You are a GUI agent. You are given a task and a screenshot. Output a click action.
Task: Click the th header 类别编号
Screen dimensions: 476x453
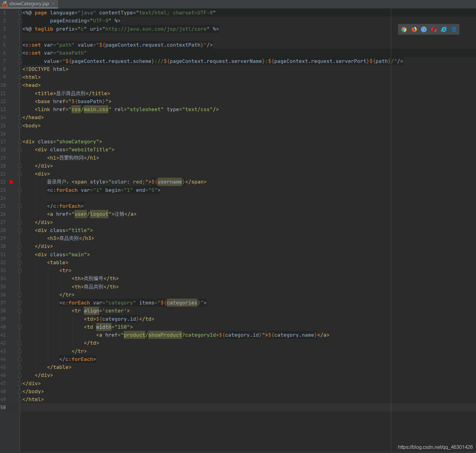pyautogui.click(x=94, y=279)
